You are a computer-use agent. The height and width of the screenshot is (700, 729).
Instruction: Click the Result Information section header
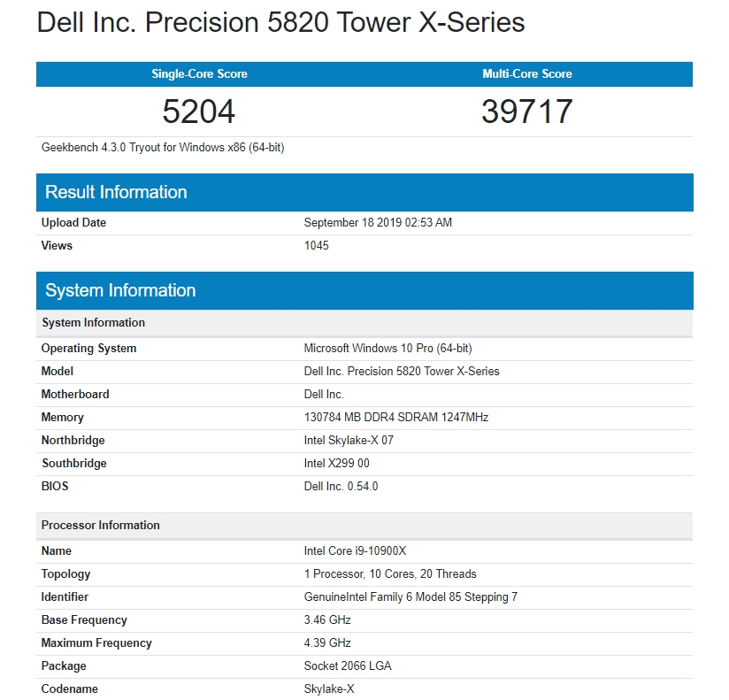pyautogui.click(x=116, y=192)
